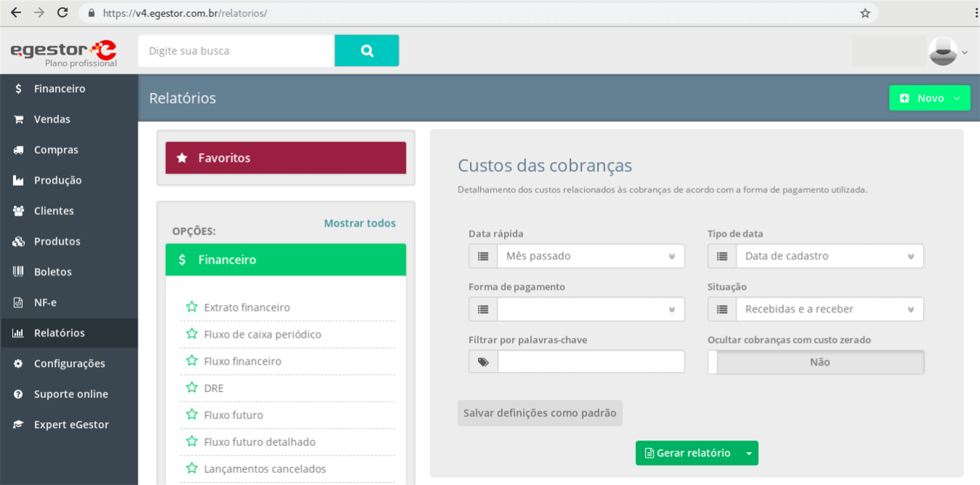Bookmark this page with the star icon
Image resolution: width=980 pixels, height=485 pixels.
click(865, 13)
